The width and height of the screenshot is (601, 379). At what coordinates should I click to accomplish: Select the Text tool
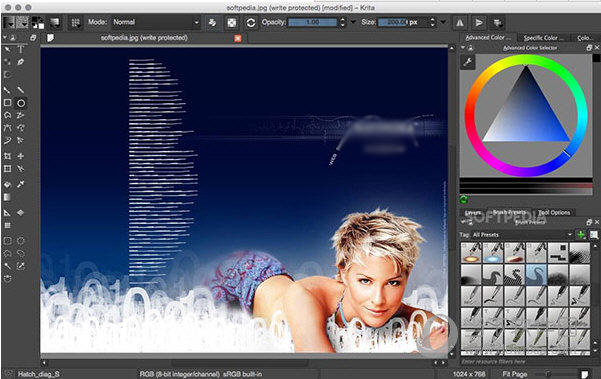[21, 49]
